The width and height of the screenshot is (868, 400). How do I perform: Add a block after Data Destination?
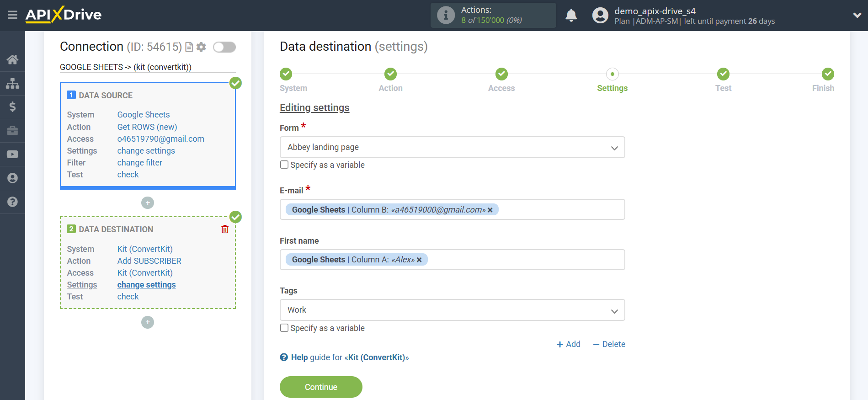[148, 322]
